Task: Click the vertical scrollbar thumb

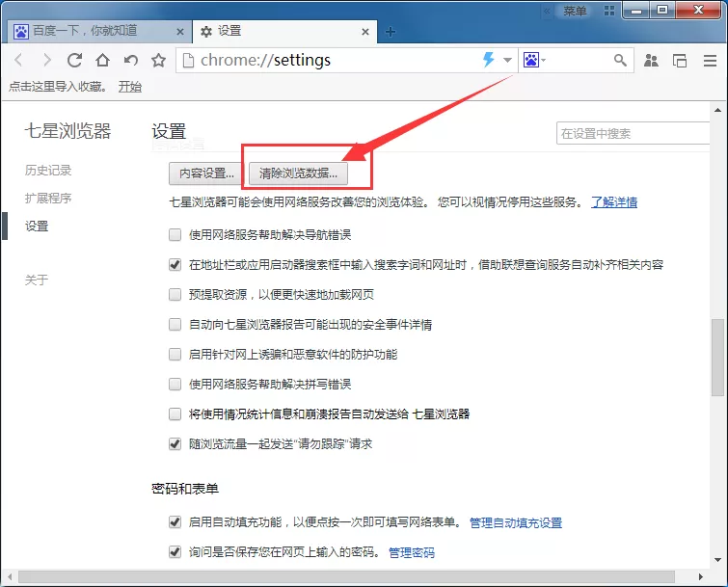Action: pos(717,358)
